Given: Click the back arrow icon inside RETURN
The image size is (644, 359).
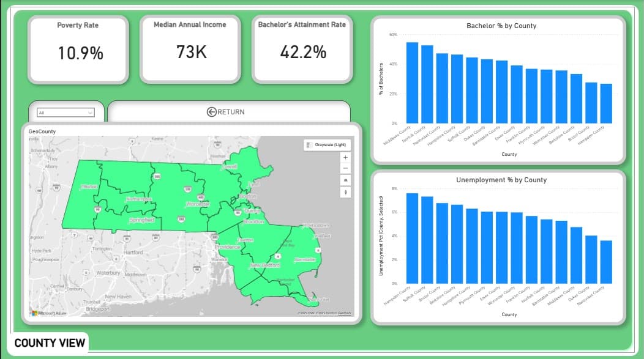Looking at the screenshot, I should [x=212, y=111].
